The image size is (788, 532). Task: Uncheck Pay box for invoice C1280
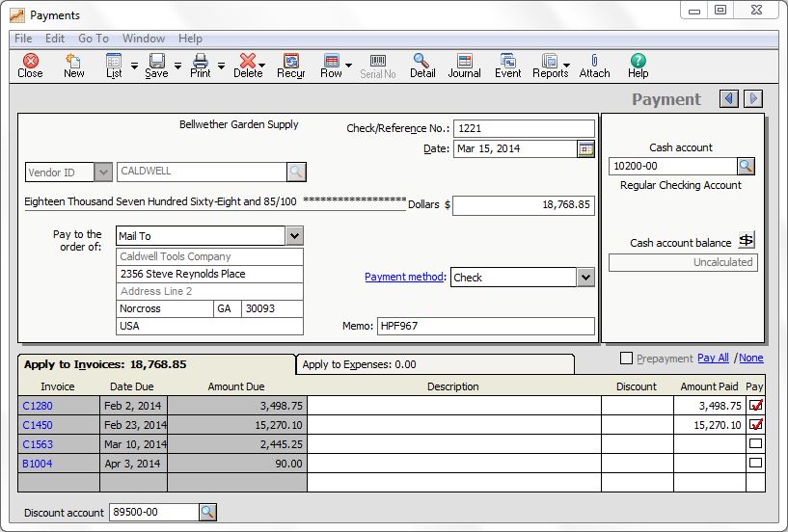[x=755, y=406]
